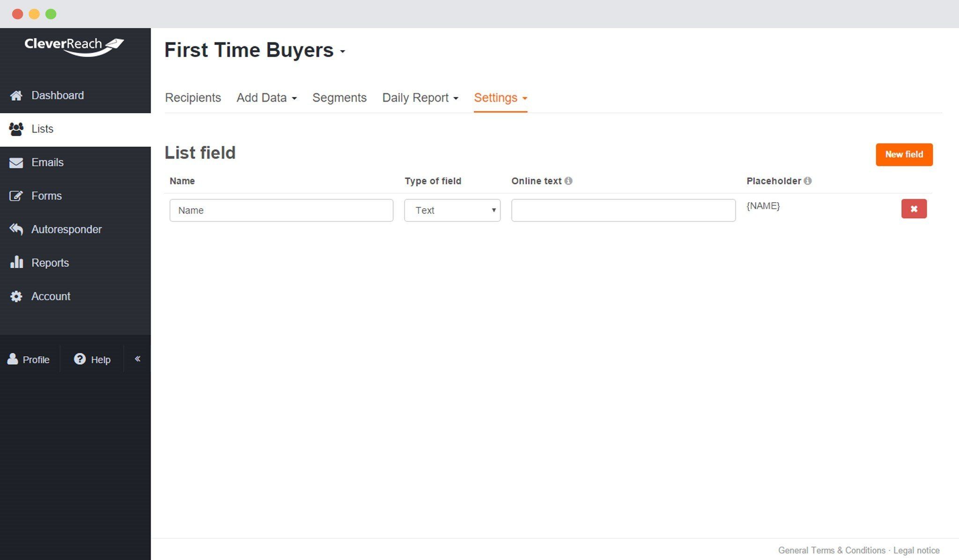The width and height of the screenshot is (959, 560).
Task: Click info icon next to Placeholder
Action: tap(808, 181)
